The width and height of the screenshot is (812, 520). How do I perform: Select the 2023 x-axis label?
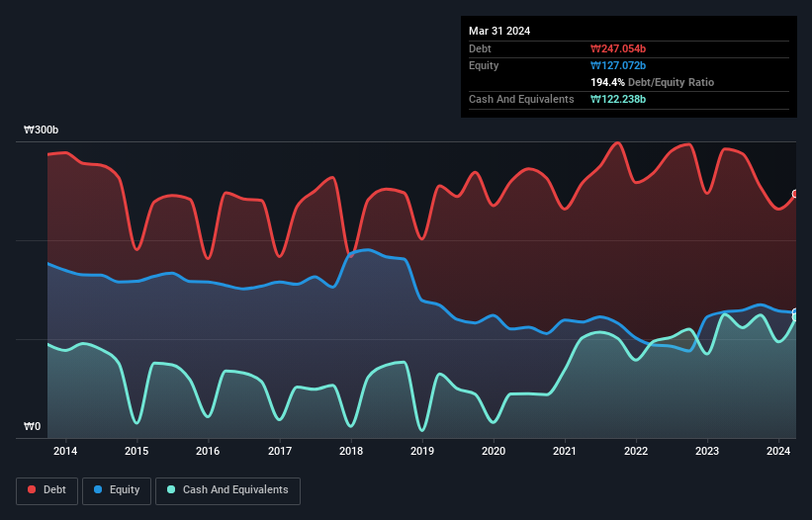point(707,451)
